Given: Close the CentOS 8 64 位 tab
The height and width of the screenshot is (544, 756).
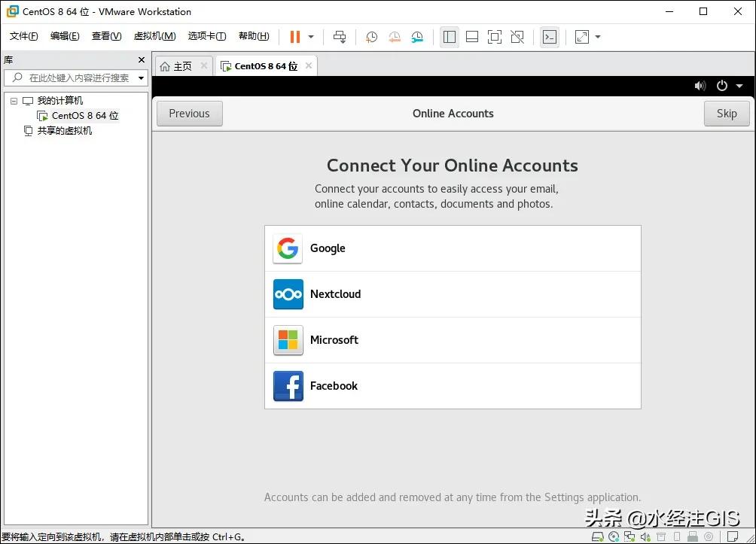Looking at the screenshot, I should (x=309, y=65).
